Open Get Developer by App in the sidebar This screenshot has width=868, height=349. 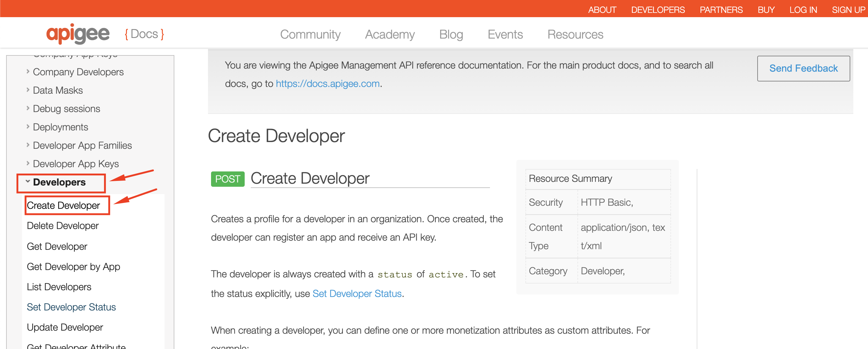(73, 267)
